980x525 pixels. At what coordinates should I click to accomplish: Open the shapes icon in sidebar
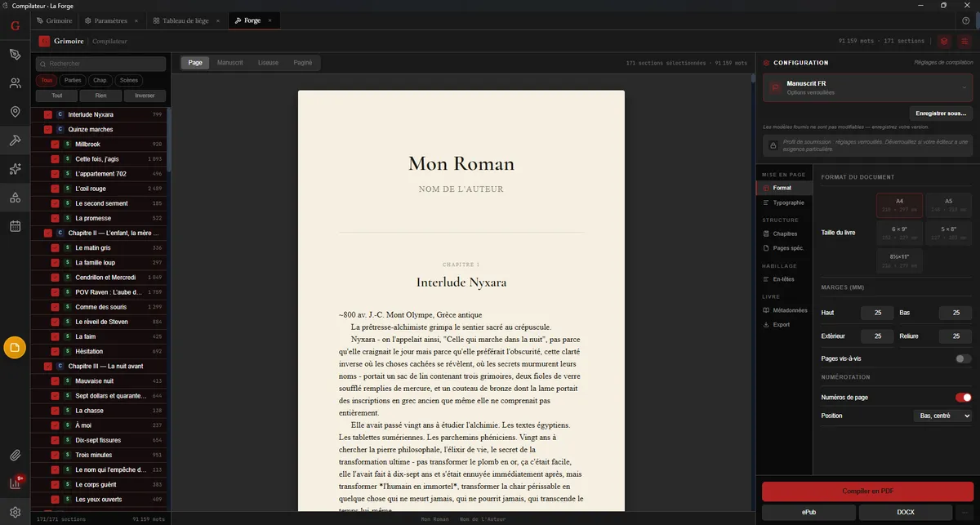[15, 198]
